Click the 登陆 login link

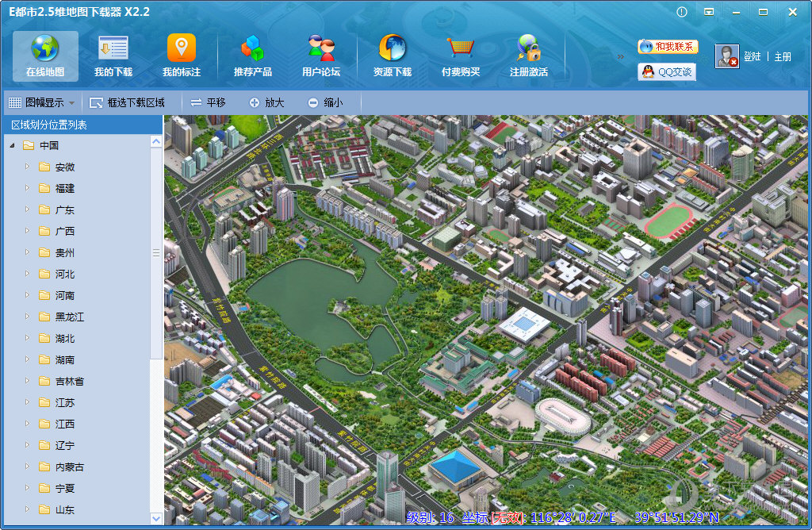(752, 57)
